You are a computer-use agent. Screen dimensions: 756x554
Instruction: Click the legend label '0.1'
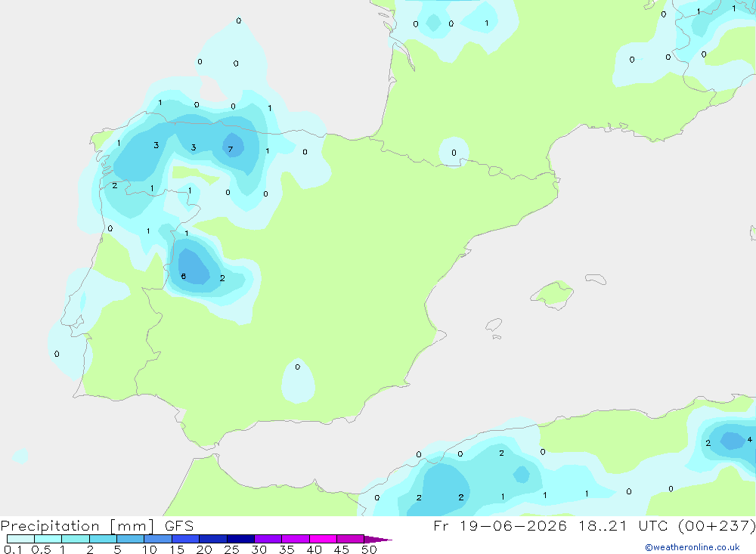[x=13, y=549]
